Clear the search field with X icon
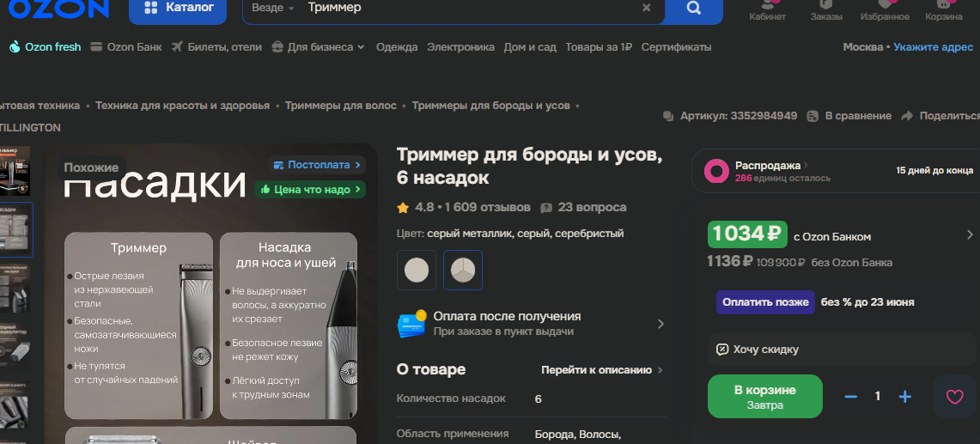Viewport: 980px width, 444px height. (647, 8)
